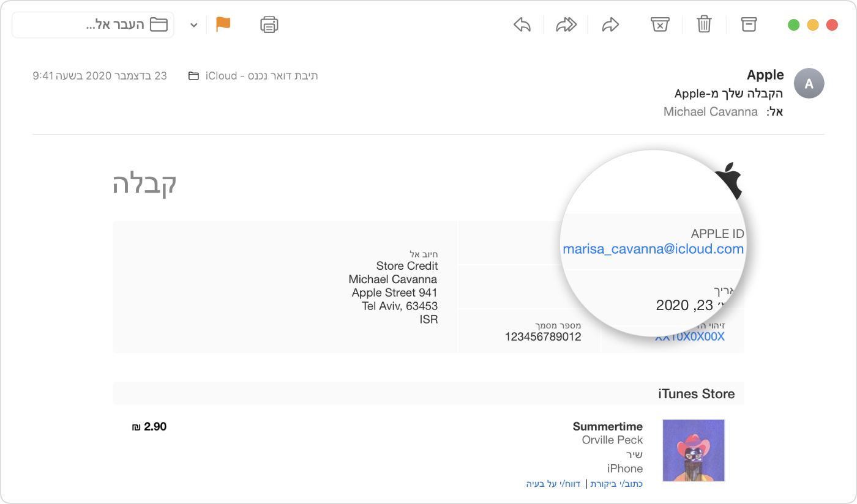Click the message date 23 December 2020
This screenshot has height=504, width=857.
click(100, 76)
